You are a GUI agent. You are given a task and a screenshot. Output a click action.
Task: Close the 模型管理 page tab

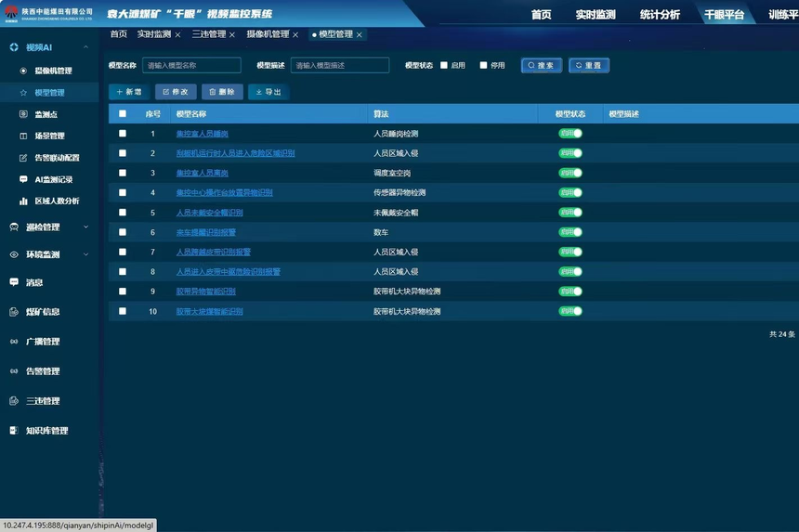tap(360, 35)
